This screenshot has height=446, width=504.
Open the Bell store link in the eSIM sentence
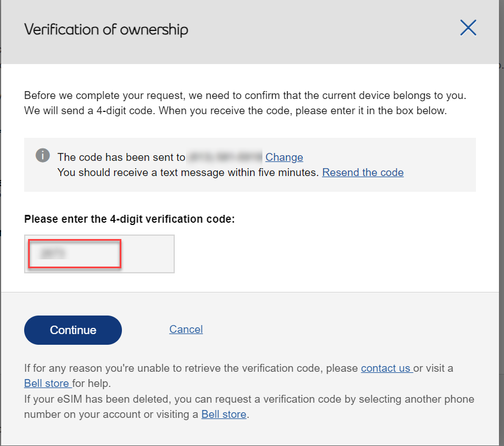pyautogui.click(x=224, y=415)
